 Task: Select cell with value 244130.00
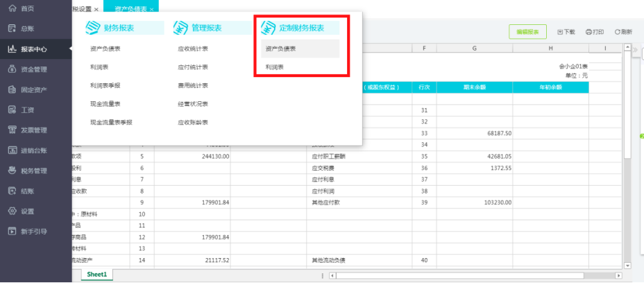point(192,157)
